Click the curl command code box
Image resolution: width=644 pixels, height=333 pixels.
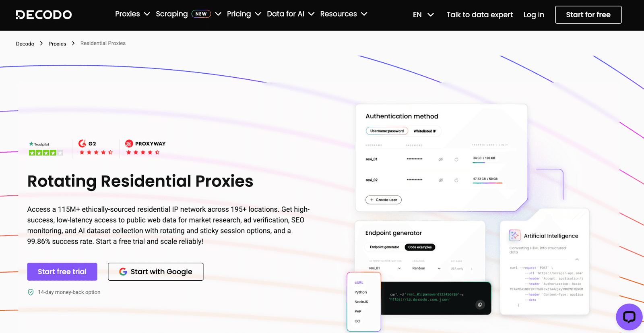click(x=436, y=298)
